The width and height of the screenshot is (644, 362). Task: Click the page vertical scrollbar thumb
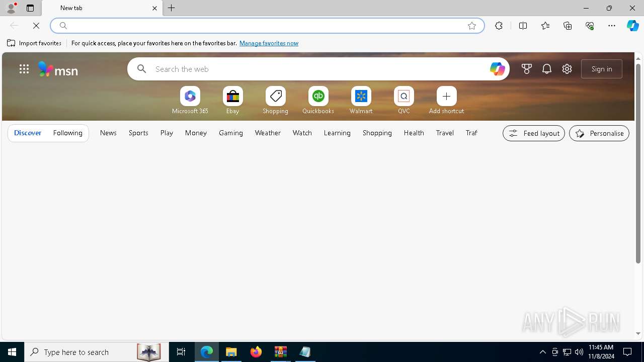(638, 163)
